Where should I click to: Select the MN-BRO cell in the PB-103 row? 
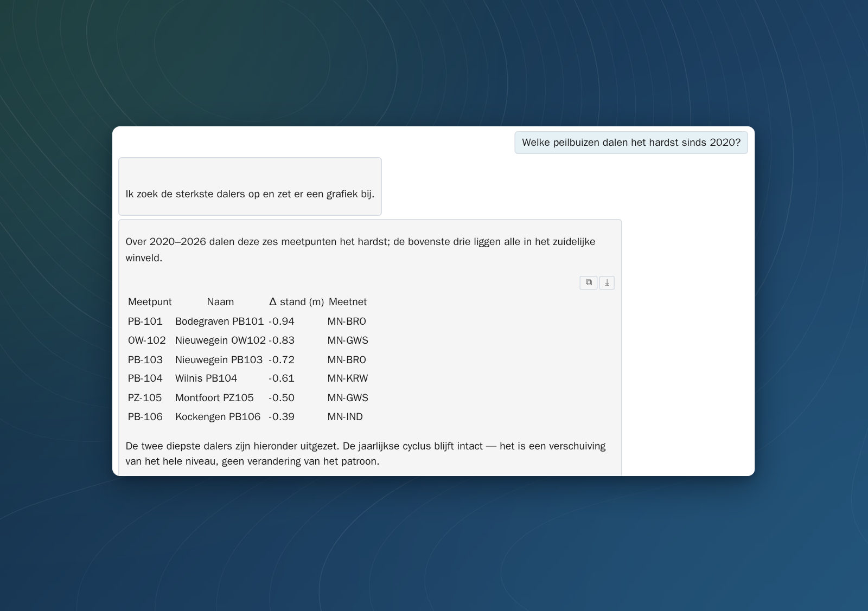tap(347, 360)
